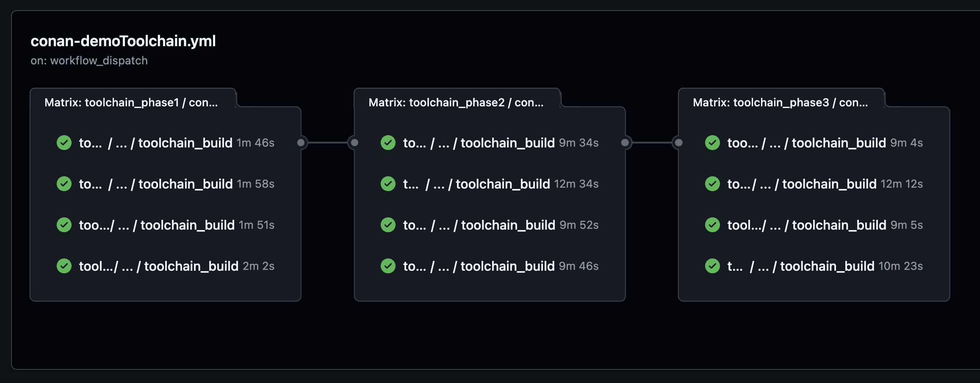The height and width of the screenshot is (383, 980).
Task: Click status checkmark of 9m 4s job
Action: [x=712, y=143]
